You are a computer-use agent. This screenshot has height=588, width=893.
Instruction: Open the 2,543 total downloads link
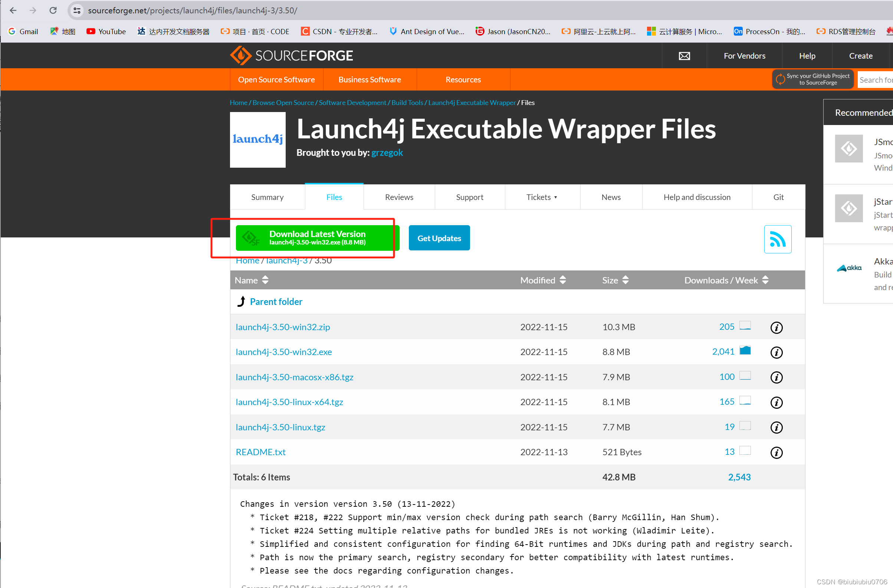pos(739,477)
